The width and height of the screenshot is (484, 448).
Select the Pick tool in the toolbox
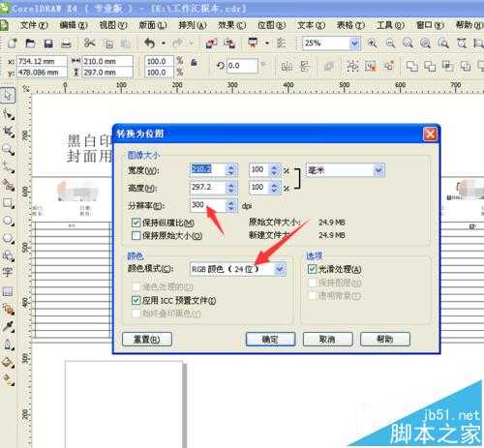(x=8, y=96)
